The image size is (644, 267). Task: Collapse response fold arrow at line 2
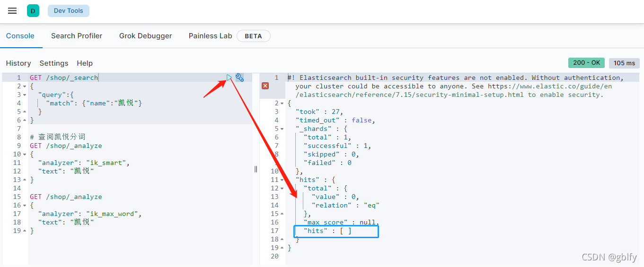[x=282, y=103]
